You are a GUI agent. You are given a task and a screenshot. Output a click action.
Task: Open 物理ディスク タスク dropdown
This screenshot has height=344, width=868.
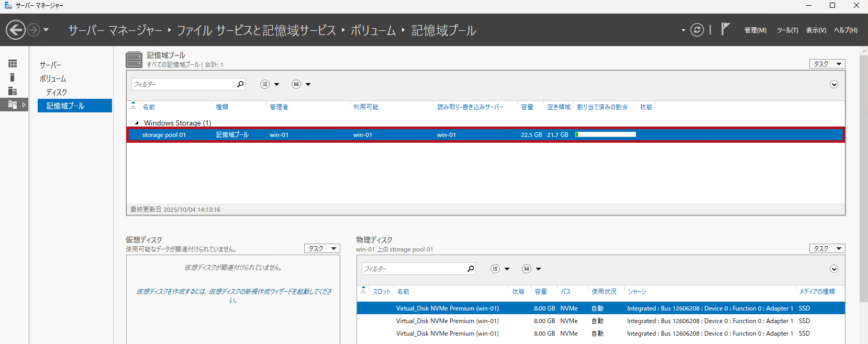point(827,248)
